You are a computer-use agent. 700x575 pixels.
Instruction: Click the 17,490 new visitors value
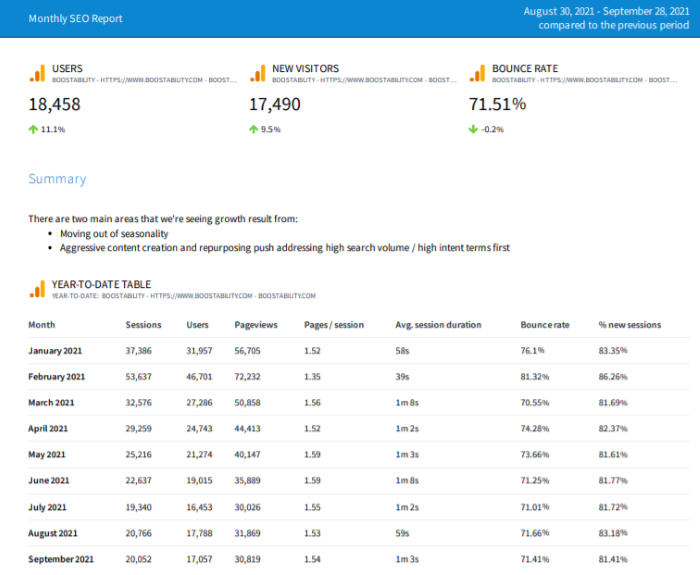click(275, 104)
